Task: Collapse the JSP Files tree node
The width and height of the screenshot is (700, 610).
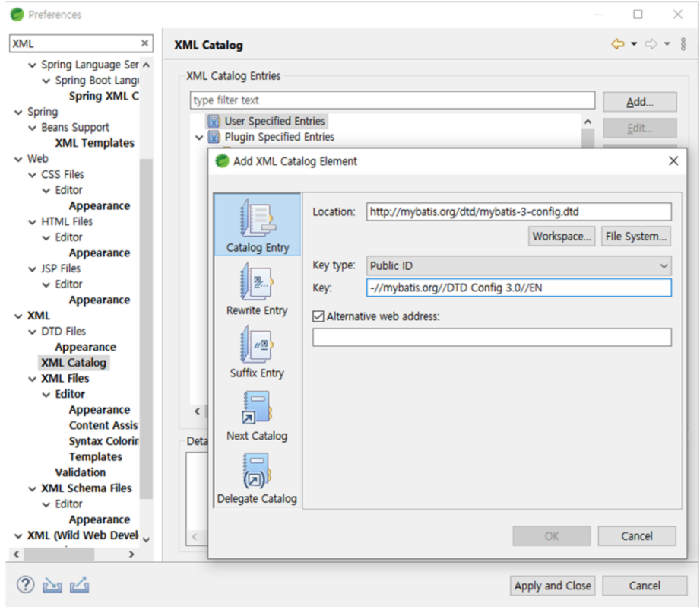Action: 32,269
